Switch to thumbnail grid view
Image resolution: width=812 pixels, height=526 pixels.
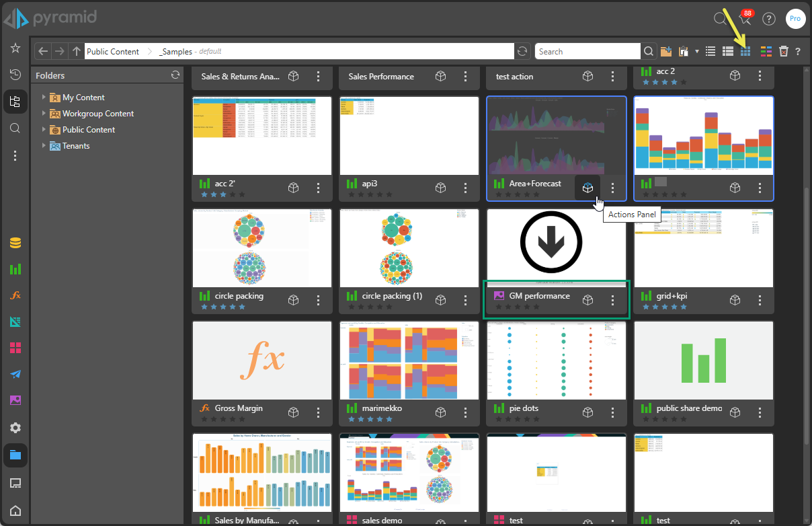[x=745, y=51]
